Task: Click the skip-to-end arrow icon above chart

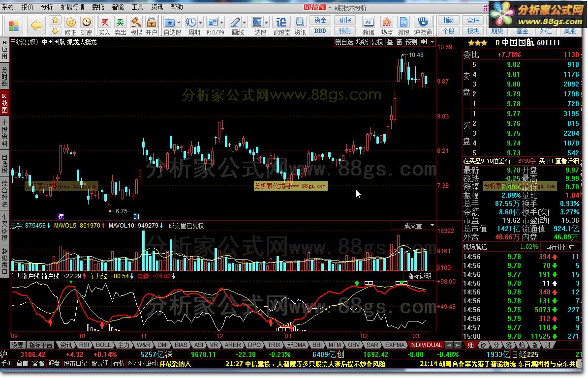Action: click(x=424, y=42)
